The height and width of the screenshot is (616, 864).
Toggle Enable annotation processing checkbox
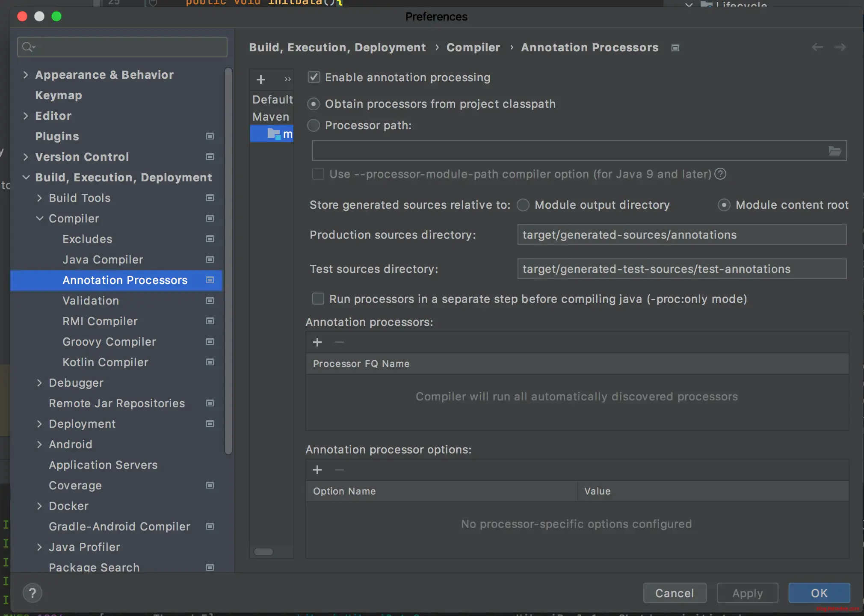click(x=314, y=77)
